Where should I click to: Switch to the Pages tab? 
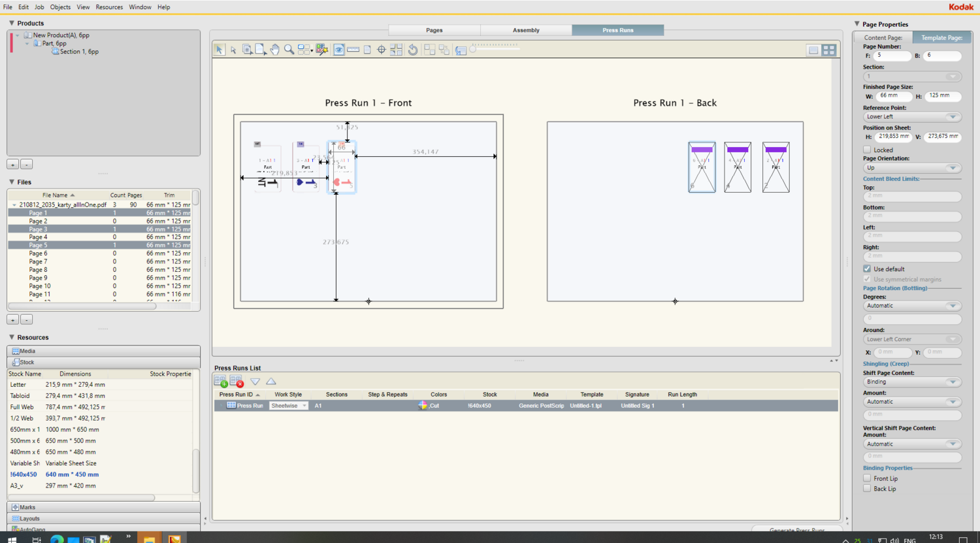pos(434,30)
